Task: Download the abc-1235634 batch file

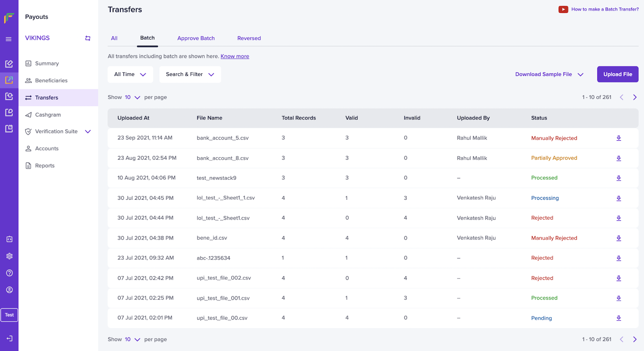Action: tap(619, 258)
